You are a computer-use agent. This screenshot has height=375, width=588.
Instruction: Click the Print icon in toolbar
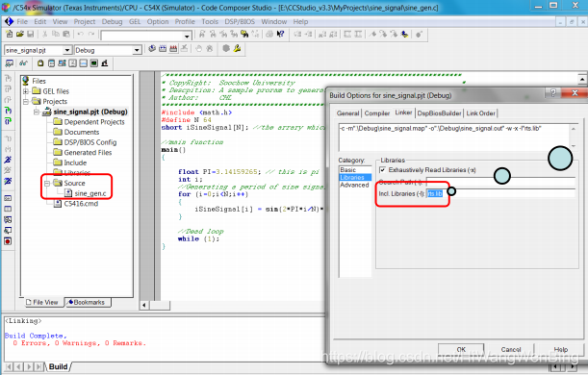coord(269,35)
